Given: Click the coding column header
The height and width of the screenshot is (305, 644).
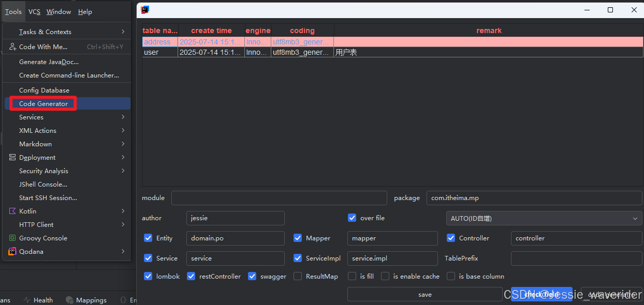Looking at the screenshot, I should click(302, 30).
